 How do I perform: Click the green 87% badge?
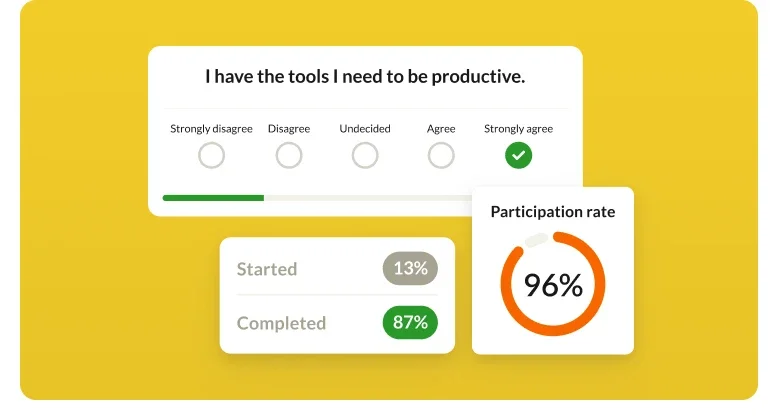pyautogui.click(x=410, y=323)
